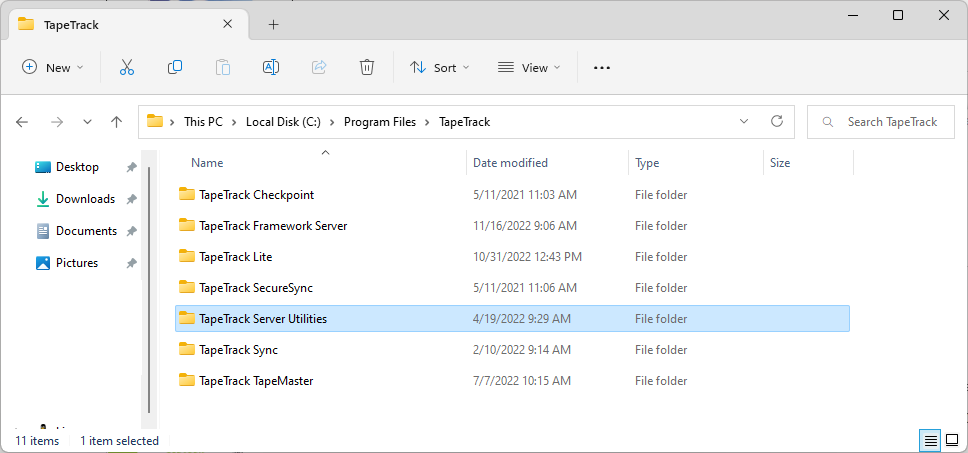Open the See more ellipsis menu

click(601, 67)
